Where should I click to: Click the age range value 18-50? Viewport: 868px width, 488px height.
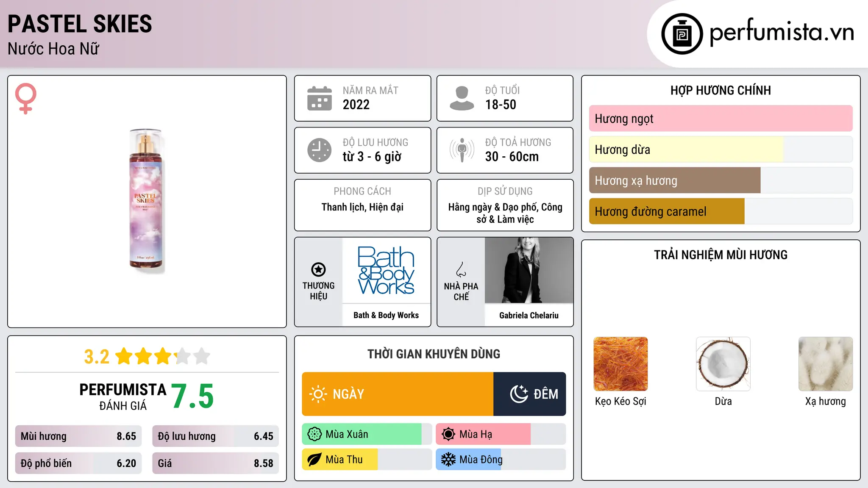point(501,105)
